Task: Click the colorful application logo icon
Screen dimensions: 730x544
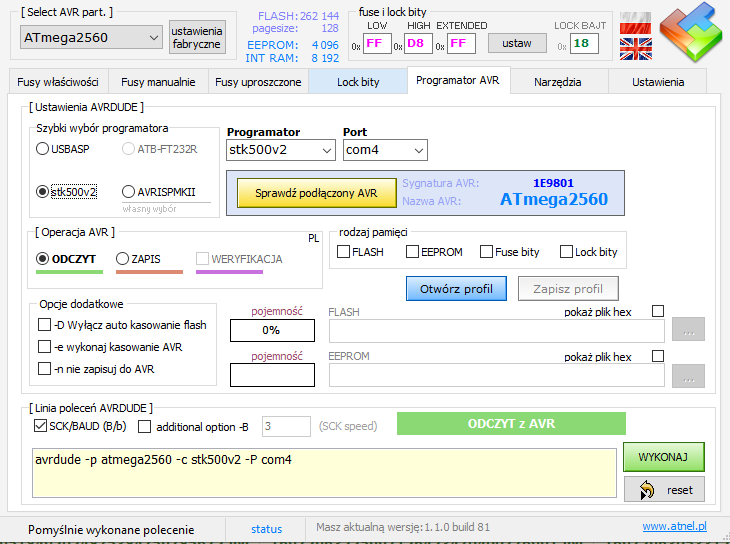Action: pos(691,32)
